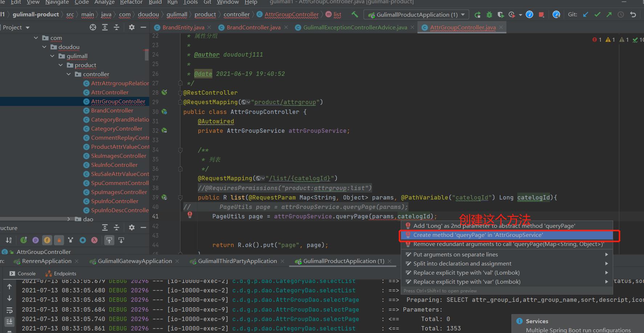Open the Refactor menu
This screenshot has height=333, width=644.
tap(131, 2)
